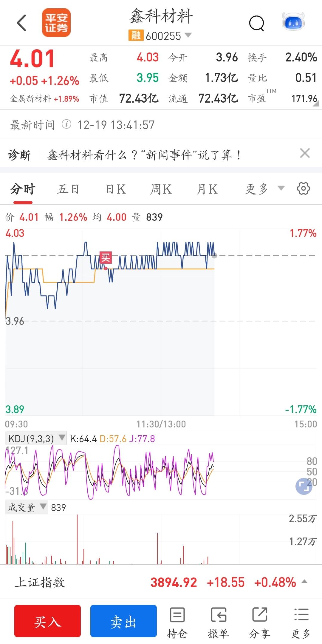Tap trading amount value 1.73亿
Image resolution: width=322 pixels, height=644 pixels.
pyautogui.click(x=221, y=78)
